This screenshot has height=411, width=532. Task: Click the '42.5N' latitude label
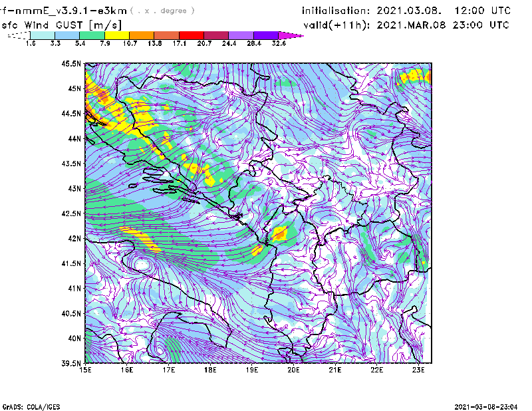click(71, 213)
